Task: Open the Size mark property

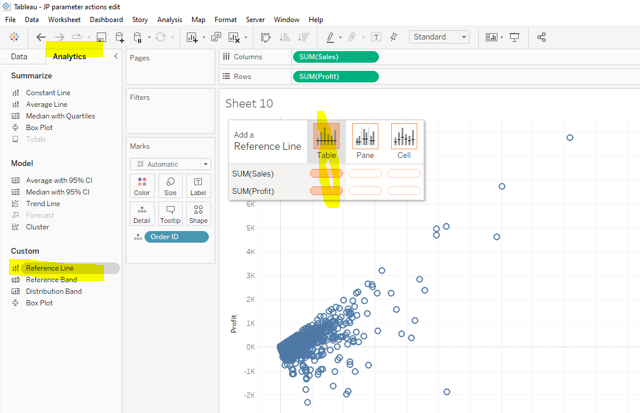Action: [170, 186]
